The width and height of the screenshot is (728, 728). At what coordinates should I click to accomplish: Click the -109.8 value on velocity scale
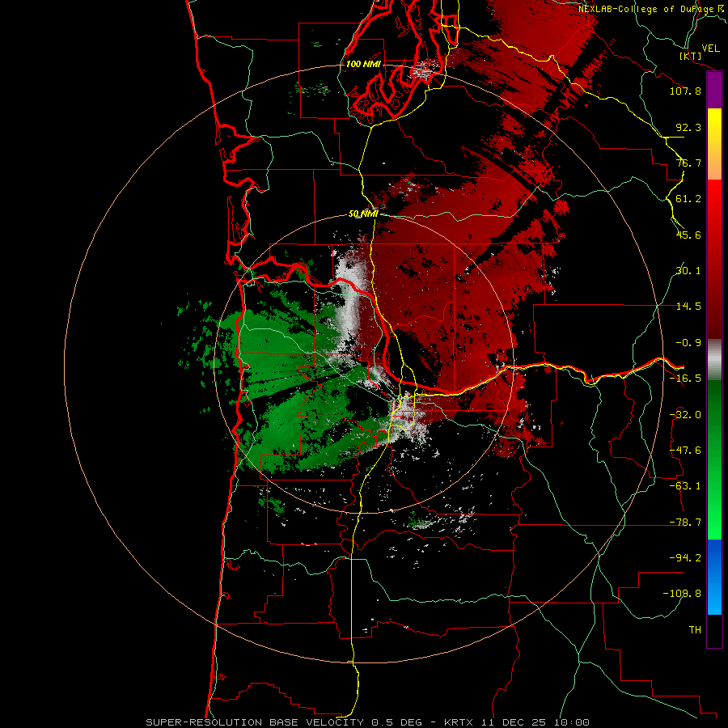pyautogui.click(x=683, y=594)
